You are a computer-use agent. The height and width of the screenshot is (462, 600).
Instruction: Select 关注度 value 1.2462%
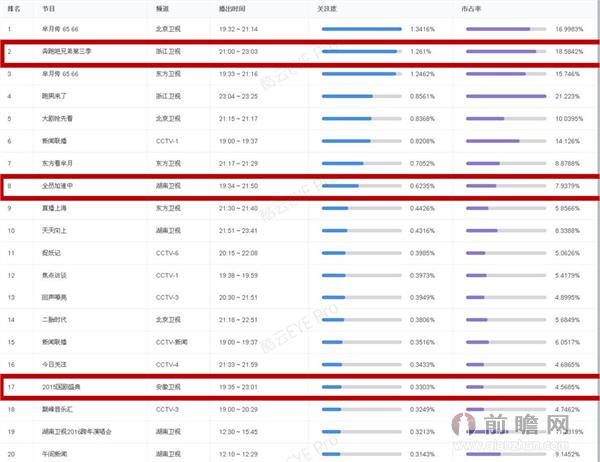pos(422,74)
